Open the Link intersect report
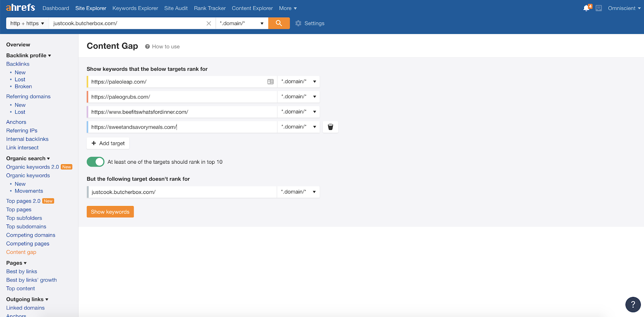Screen dimensions: 644x317 pyautogui.click(x=23, y=148)
